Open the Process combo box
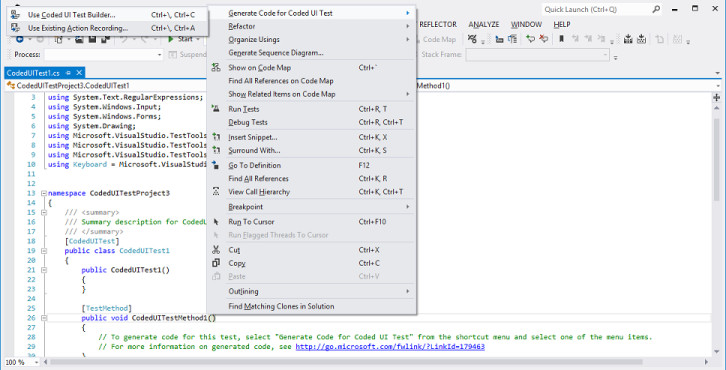This screenshot has width=726, height=370. (x=104, y=55)
